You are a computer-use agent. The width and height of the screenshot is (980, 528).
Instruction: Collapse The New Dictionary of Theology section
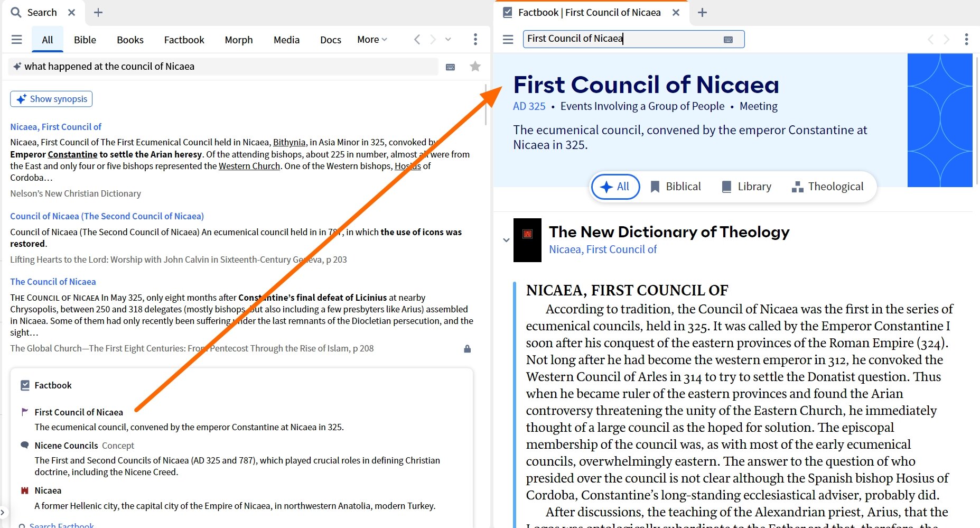506,240
